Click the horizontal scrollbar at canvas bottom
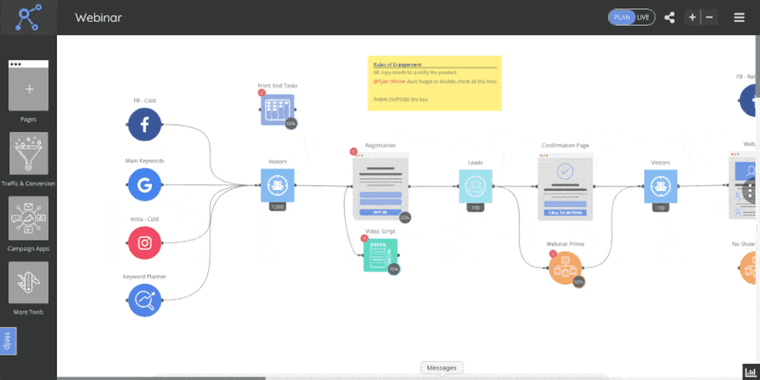 (x=161, y=379)
